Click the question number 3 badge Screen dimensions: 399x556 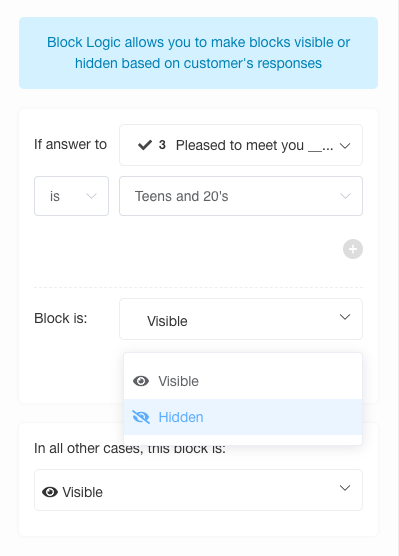pyautogui.click(x=162, y=145)
